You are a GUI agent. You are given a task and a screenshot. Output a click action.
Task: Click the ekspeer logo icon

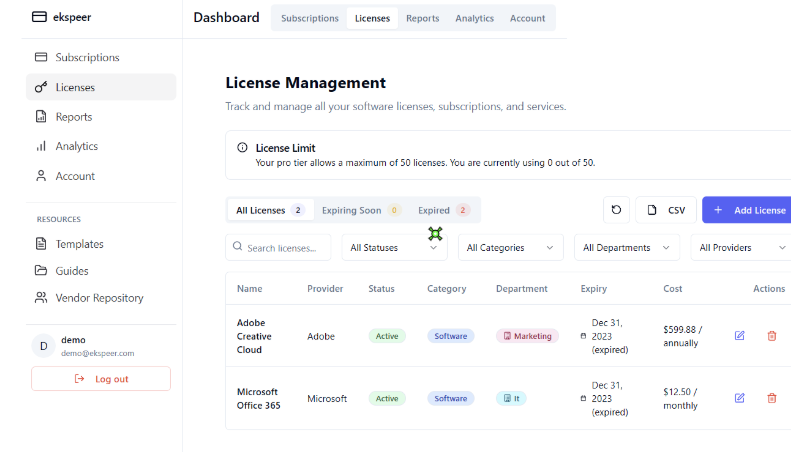click(x=39, y=17)
